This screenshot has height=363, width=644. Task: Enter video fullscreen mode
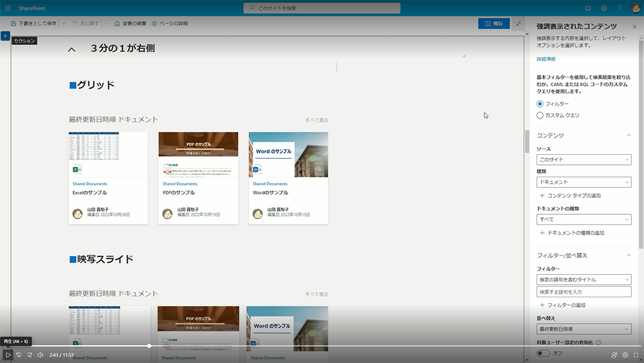(x=636, y=355)
